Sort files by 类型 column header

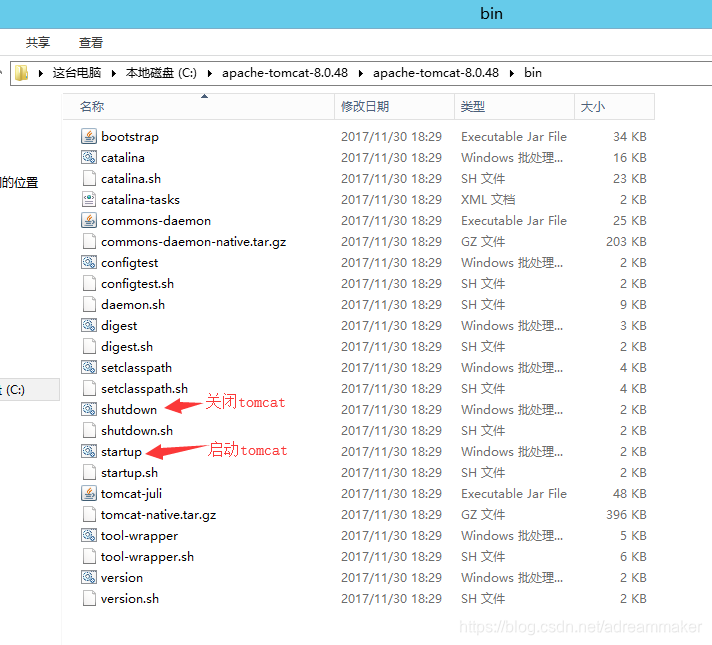click(514, 107)
